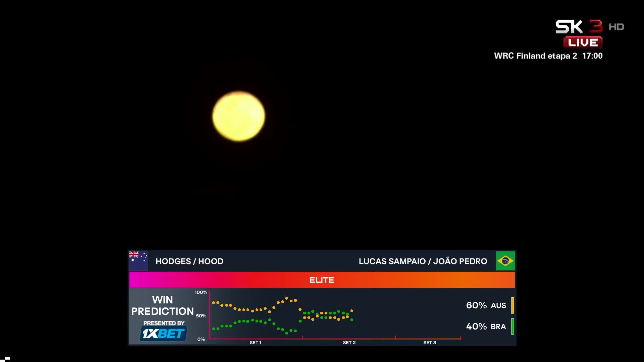Click the 1XBET sponsor logo

[x=163, y=334]
